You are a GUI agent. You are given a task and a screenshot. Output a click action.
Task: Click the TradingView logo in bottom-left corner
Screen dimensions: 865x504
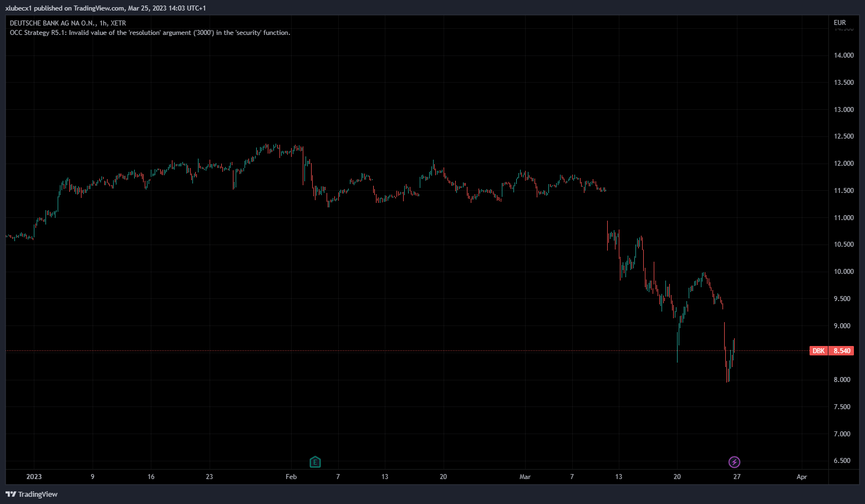coord(32,494)
